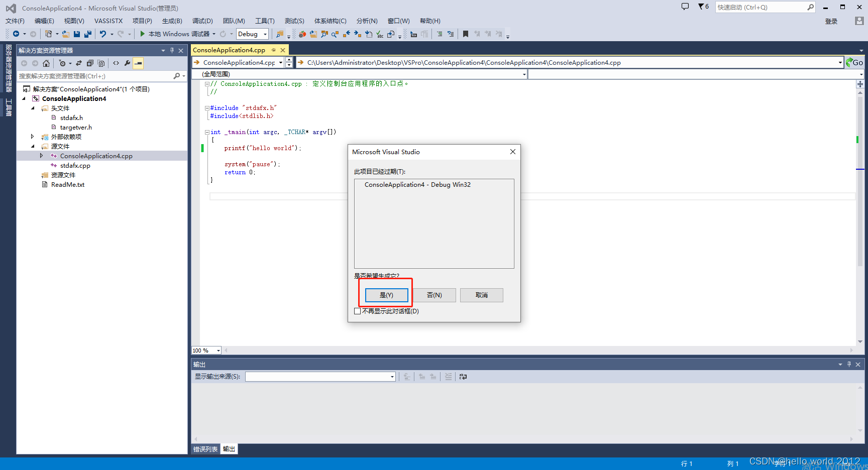Image resolution: width=868 pixels, height=470 pixels.
Task: Open the file path navigation dropdown
Action: pos(840,63)
